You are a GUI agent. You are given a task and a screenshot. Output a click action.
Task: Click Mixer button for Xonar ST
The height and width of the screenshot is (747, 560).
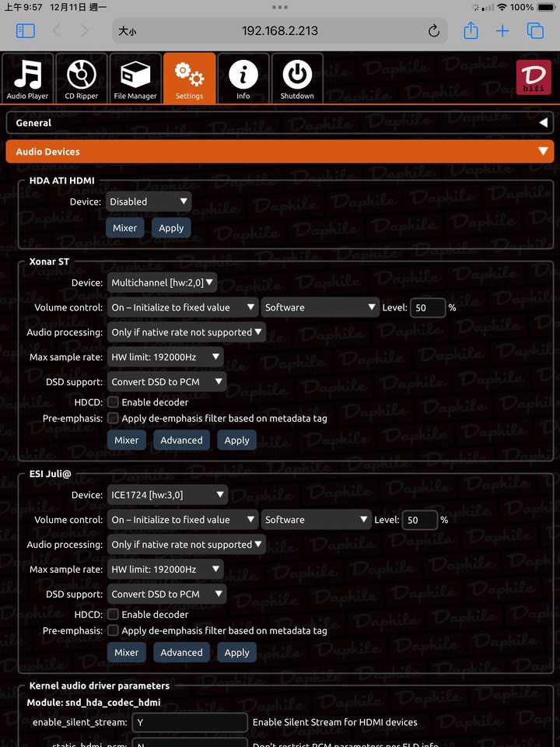tap(126, 440)
